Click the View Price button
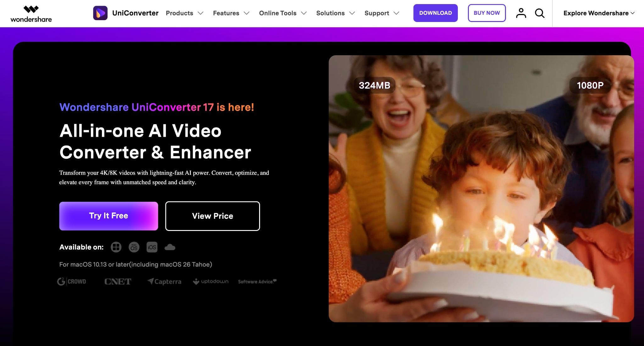Screen dimensions: 644x346 coord(213,216)
